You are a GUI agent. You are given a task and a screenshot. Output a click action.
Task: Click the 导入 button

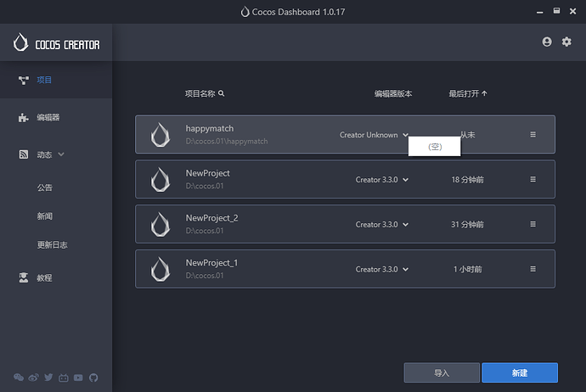[x=442, y=372]
